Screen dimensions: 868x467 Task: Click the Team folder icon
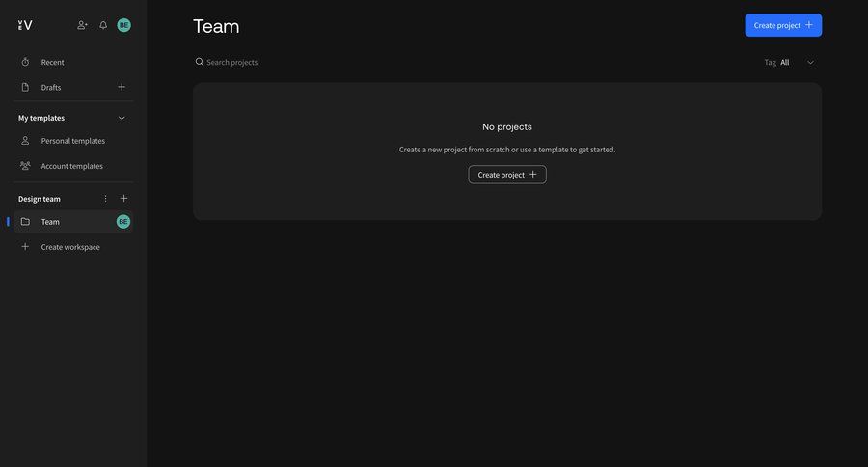(25, 222)
